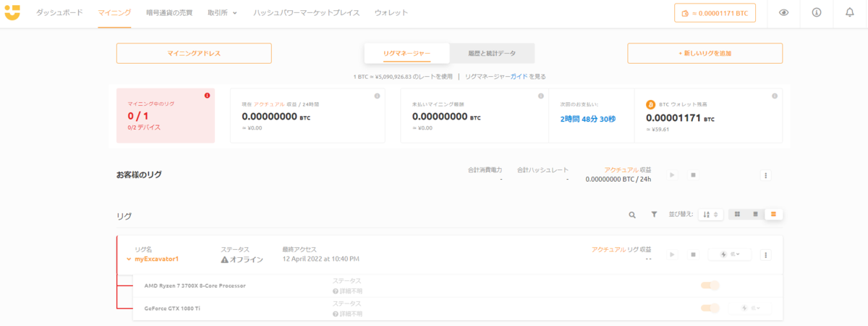Expand the 取引所 dropdown menu
Image resolution: width=868 pixels, height=326 pixels.
(222, 13)
